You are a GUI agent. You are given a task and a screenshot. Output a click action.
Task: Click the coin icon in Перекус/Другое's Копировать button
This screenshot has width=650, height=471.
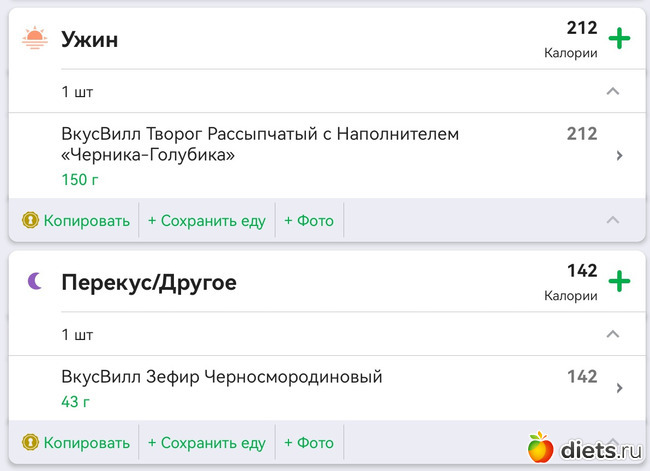coord(30,442)
